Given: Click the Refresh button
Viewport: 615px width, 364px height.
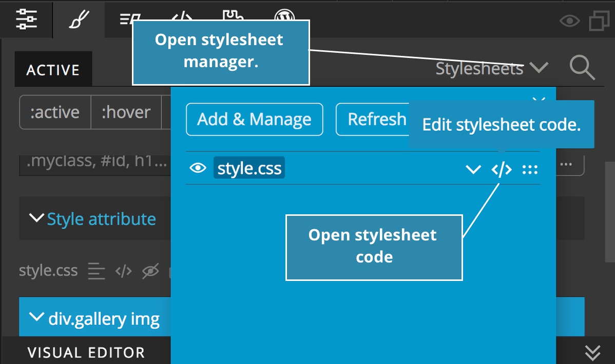Looking at the screenshot, I should [373, 119].
